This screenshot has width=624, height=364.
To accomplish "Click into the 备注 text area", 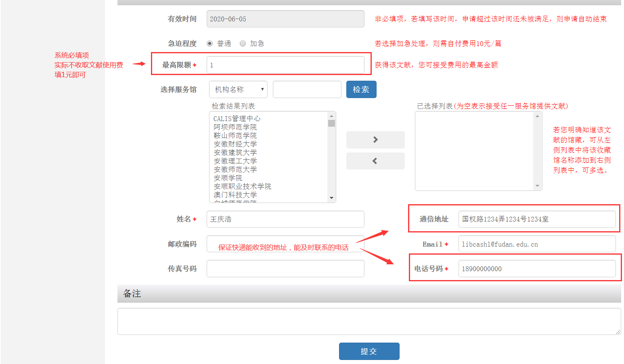I will [x=369, y=321].
